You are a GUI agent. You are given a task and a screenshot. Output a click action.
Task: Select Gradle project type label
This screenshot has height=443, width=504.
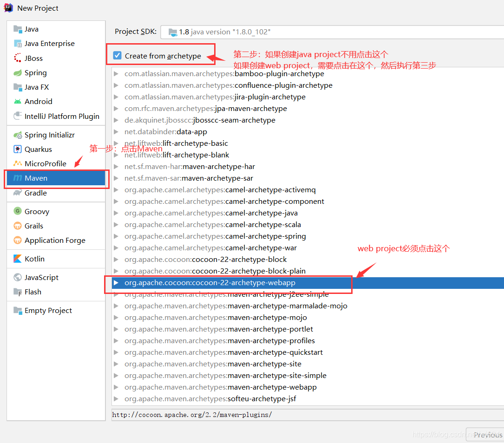[36, 193]
